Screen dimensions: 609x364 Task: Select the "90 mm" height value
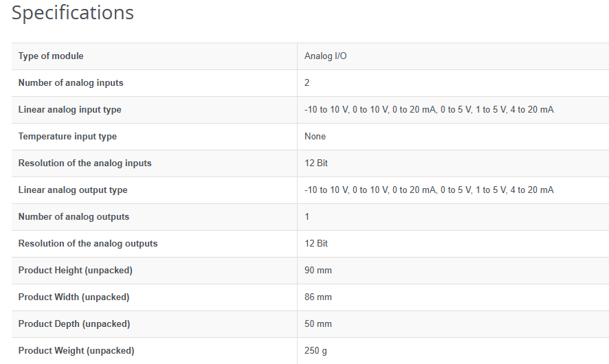[318, 270]
